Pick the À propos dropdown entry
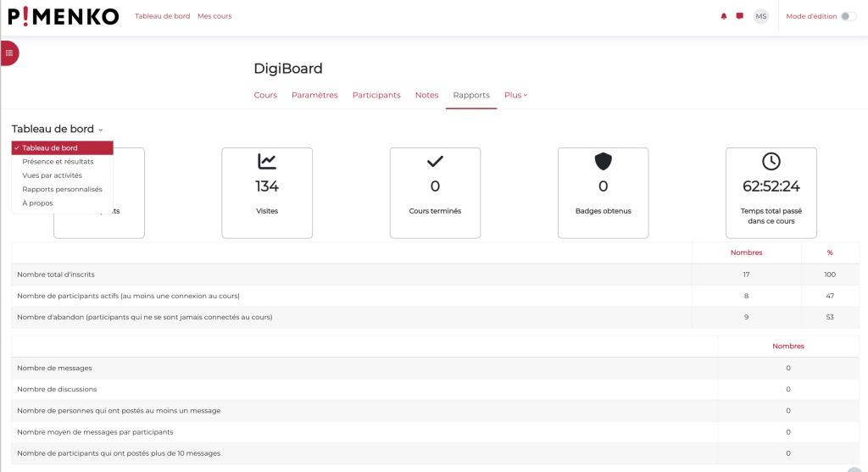 pos(37,203)
